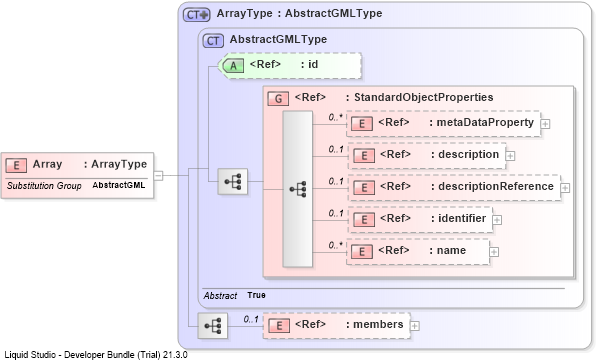The image size is (596, 360).
Task: Expand the members element
Action: pos(415,326)
